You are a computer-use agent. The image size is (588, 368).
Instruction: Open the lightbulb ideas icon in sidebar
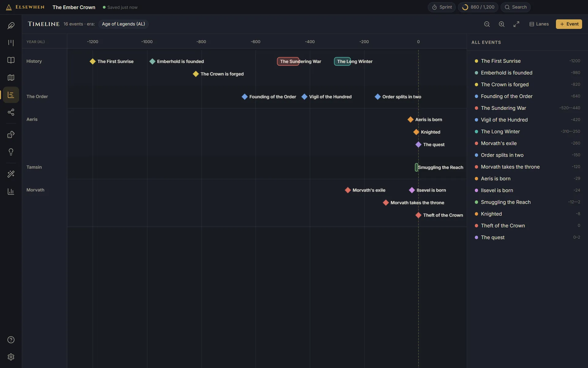tap(11, 152)
